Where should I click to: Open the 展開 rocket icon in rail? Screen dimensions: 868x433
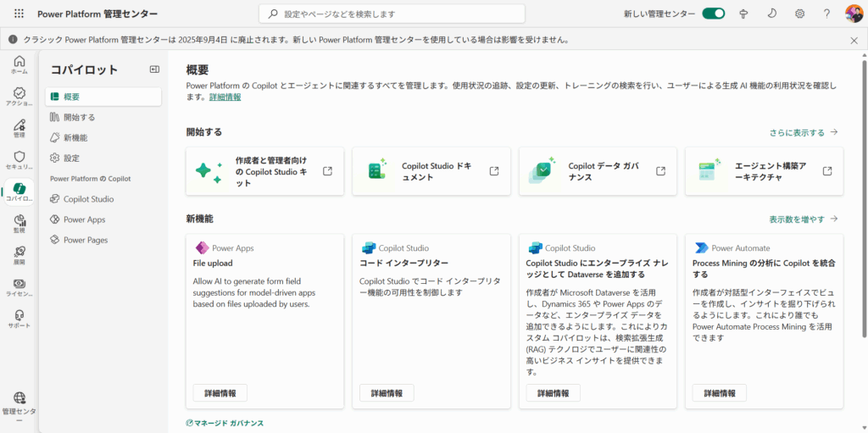point(19,255)
